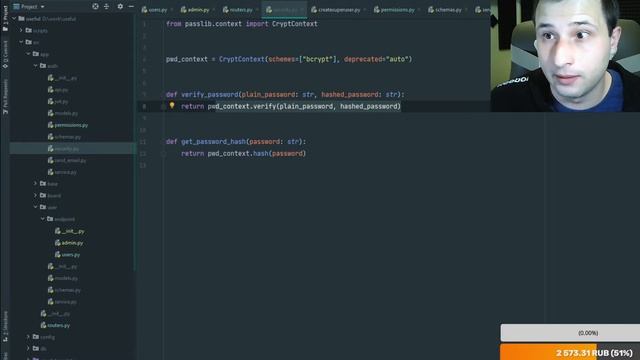Collapse the endpoint folder

tap(42, 219)
